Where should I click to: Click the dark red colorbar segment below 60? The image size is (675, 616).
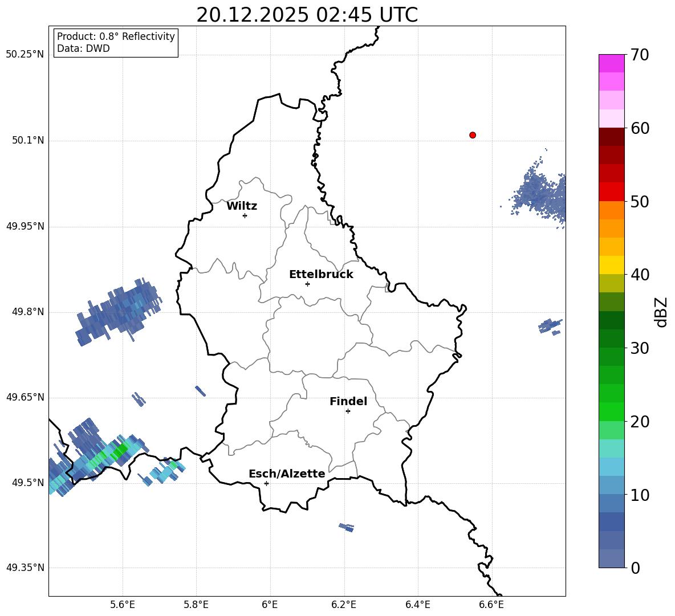pos(612,137)
